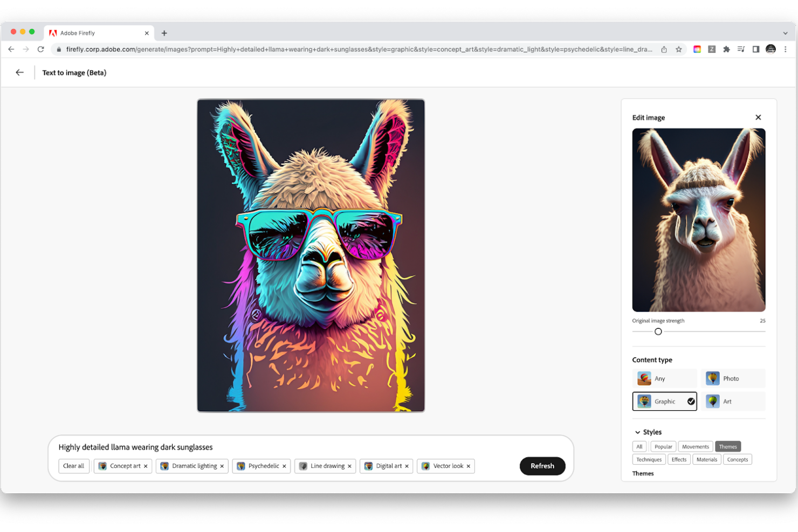Select the Popular styles tab
This screenshot has width=798, height=532.
pyautogui.click(x=663, y=447)
